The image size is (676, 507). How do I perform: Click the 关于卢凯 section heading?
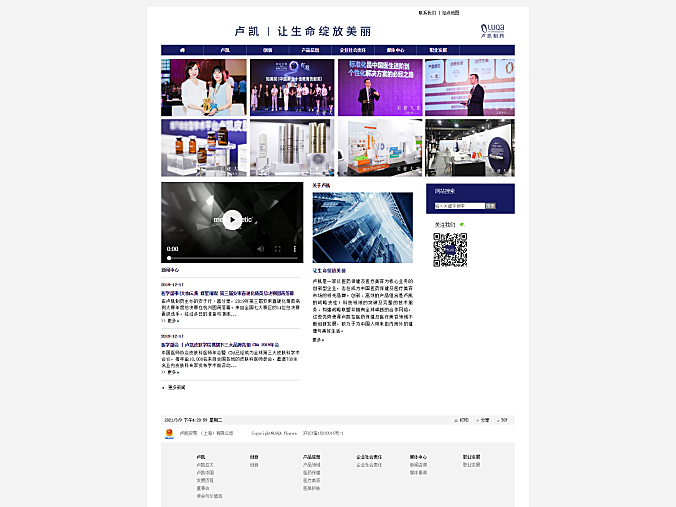[x=321, y=185]
